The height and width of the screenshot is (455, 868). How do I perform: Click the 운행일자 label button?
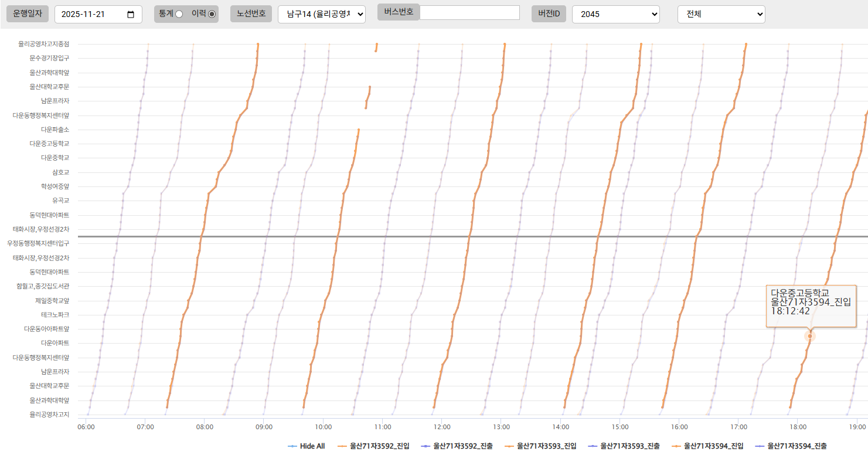(x=28, y=14)
